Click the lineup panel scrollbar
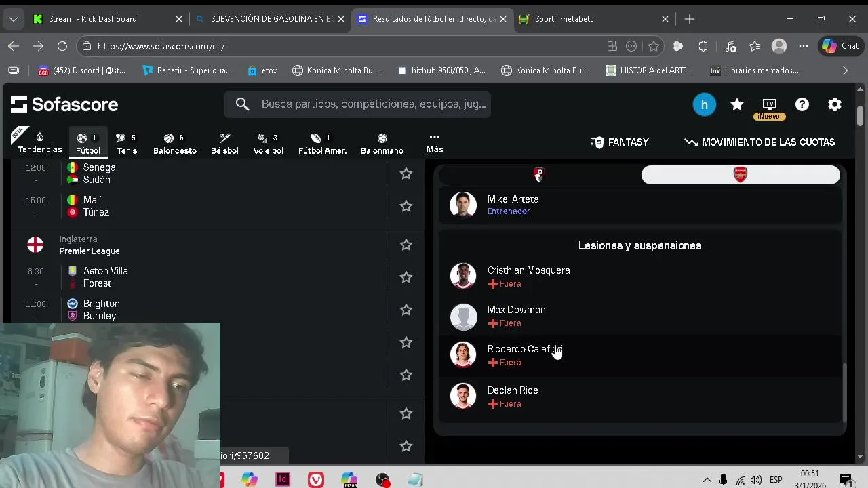This screenshot has height=488, width=868. [844, 392]
